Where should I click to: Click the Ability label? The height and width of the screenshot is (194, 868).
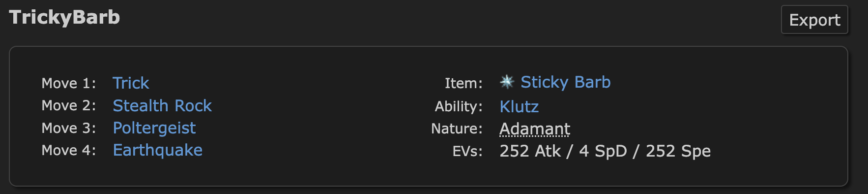459,106
